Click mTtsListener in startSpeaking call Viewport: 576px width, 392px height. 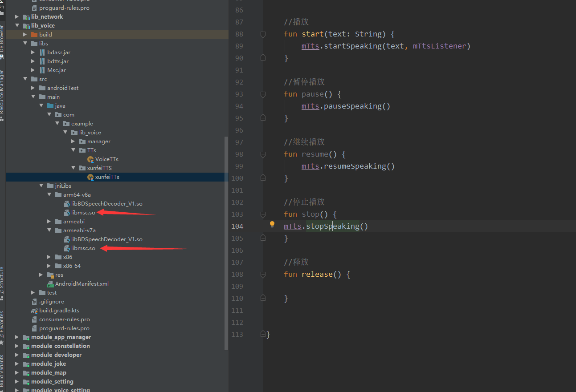tap(439, 46)
